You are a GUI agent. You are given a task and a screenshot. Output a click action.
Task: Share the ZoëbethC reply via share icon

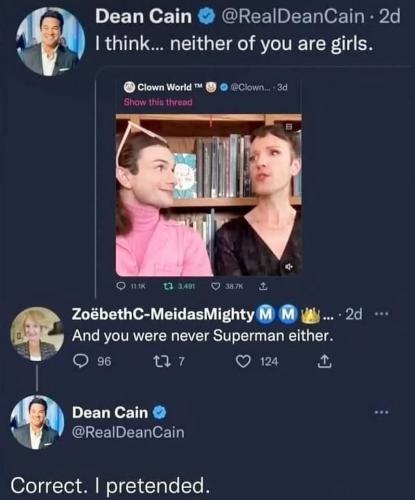coord(324,361)
